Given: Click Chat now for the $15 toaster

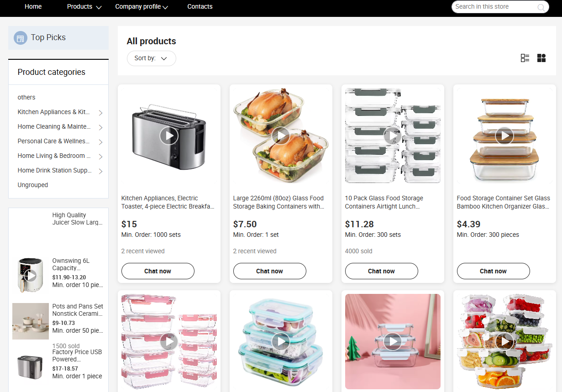Looking at the screenshot, I should coord(158,271).
